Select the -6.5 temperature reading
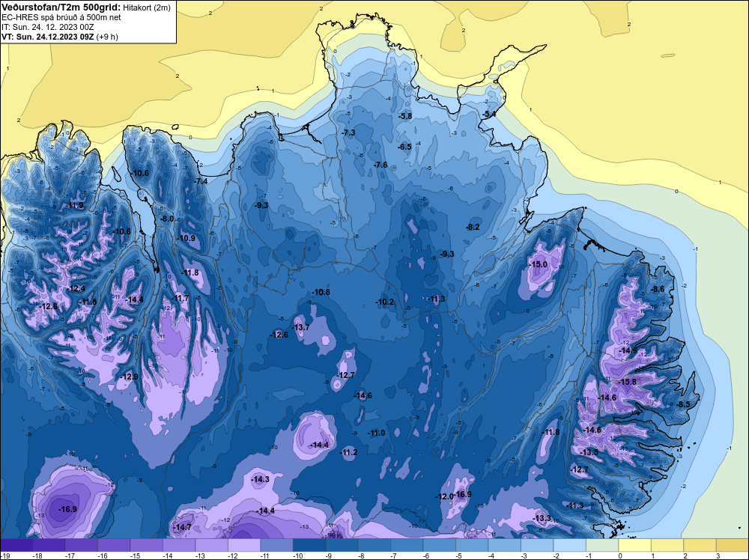 (x=405, y=147)
